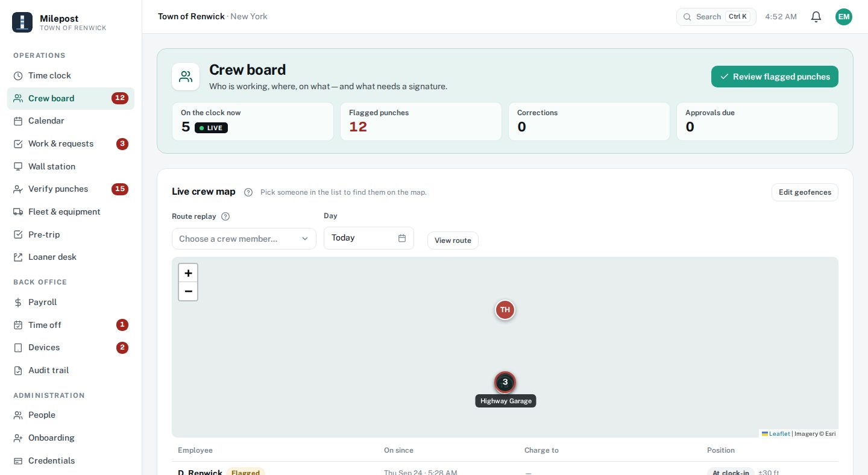The image size is (868, 475).
Task: Zoom in on the crew map
Action: [188, 272]
